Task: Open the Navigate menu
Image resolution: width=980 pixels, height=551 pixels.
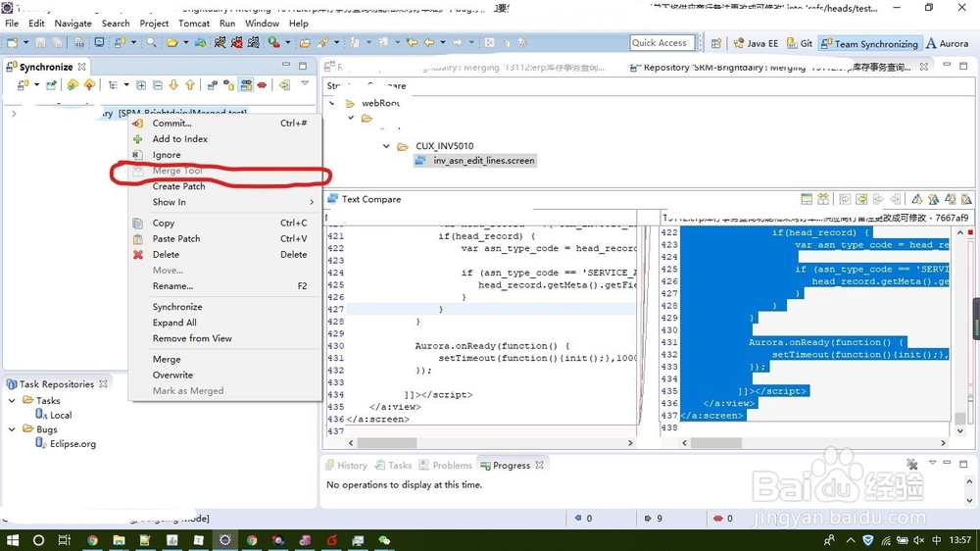Action: [x=73, y=24]
